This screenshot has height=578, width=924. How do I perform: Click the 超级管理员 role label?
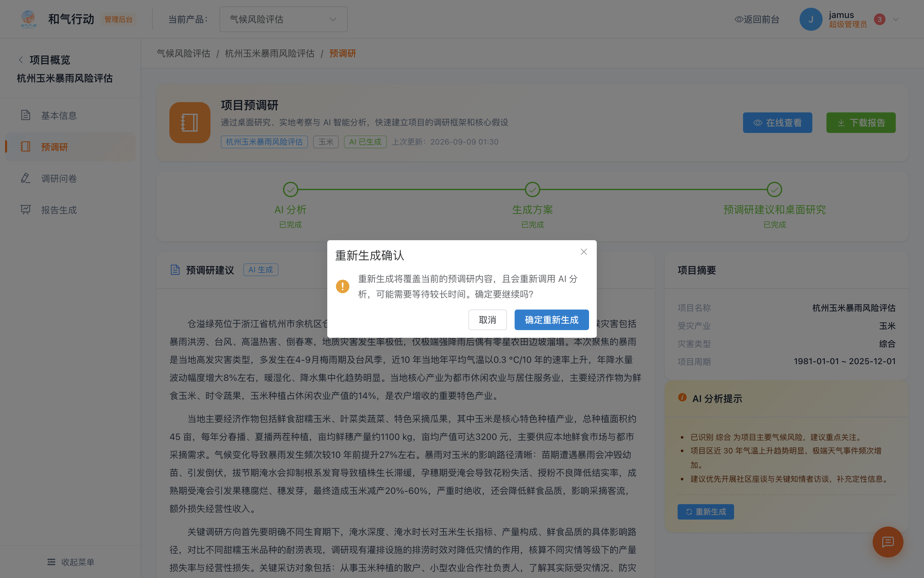[848, 24]
